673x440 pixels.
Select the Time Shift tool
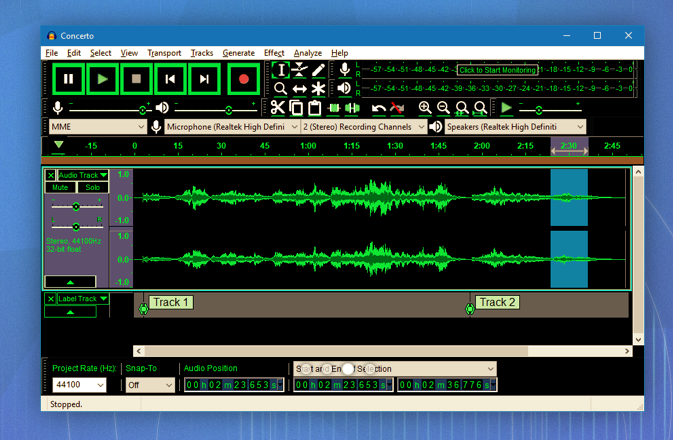coord(299,89)
